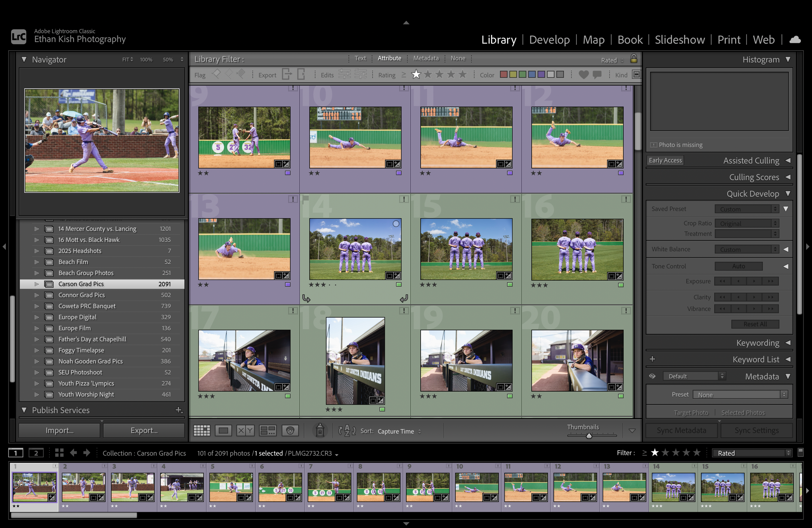Switch to the Develop module
812x528 pixels.
pos(549,39)
